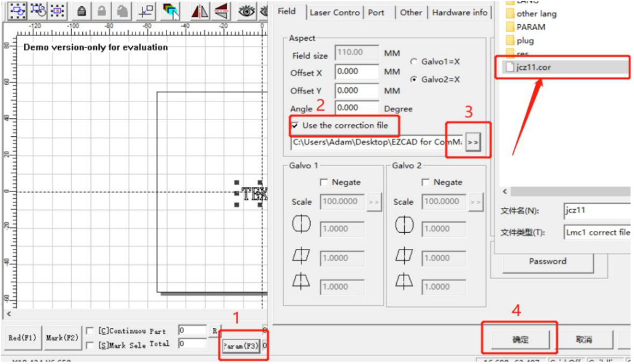The height and width of the screenshot is (364, 634).
Task: Click the mirror vertical toolbar icon
Action: (221, 11)
